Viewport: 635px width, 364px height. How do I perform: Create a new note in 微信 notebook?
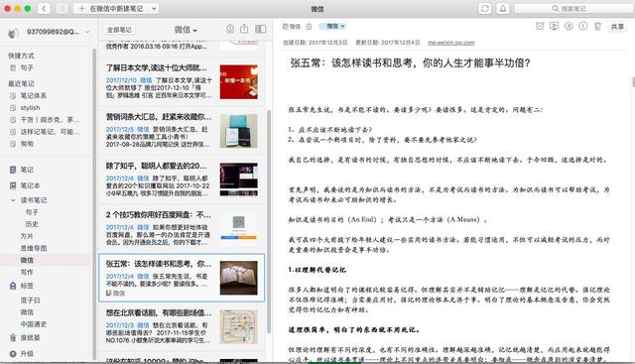coord(110,8)
